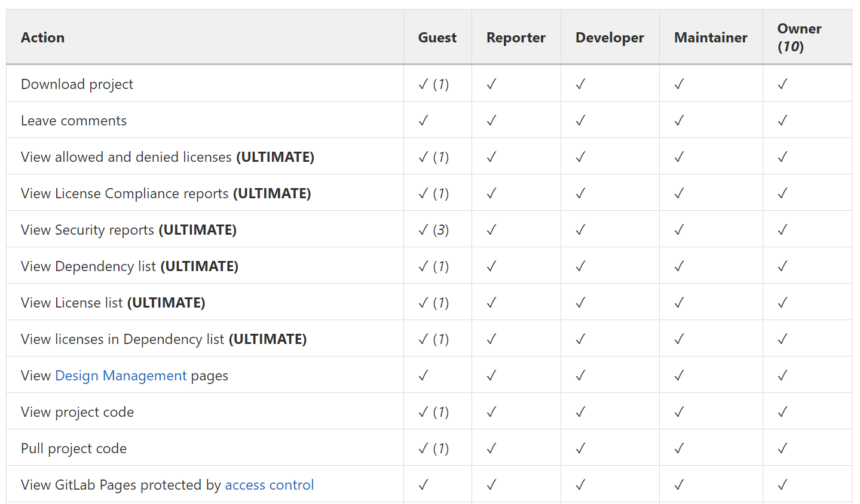Open the Design Management link
The width and height of the screenshot is (860, 504).
tap(121, 376)
